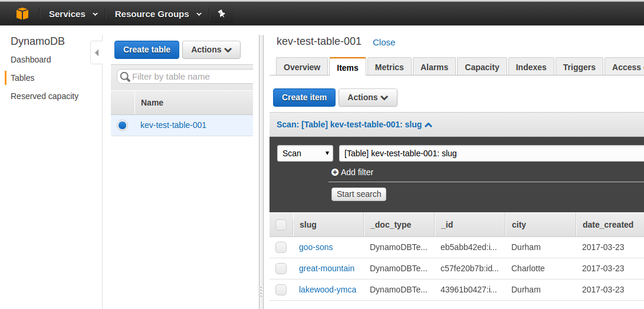Open Dashboard in the sidebar

(x=31, y=60)
